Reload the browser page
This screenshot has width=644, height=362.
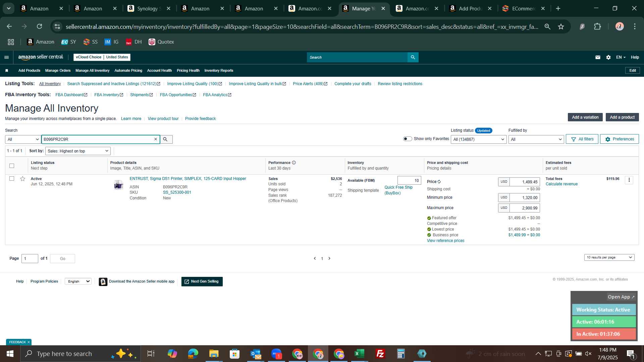(x=40, y=26)
